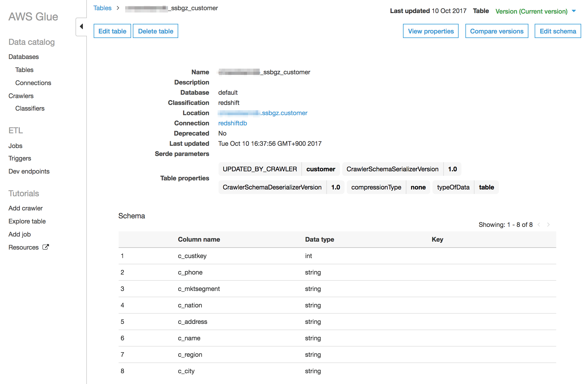Click the Delete table button

coord(156,31)
